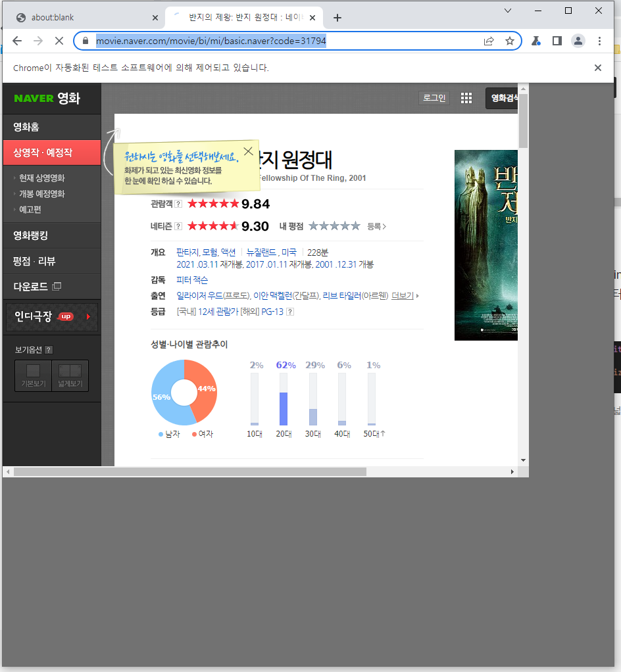Click the 미국 country link
621x672 pixels.
(289, 252)
